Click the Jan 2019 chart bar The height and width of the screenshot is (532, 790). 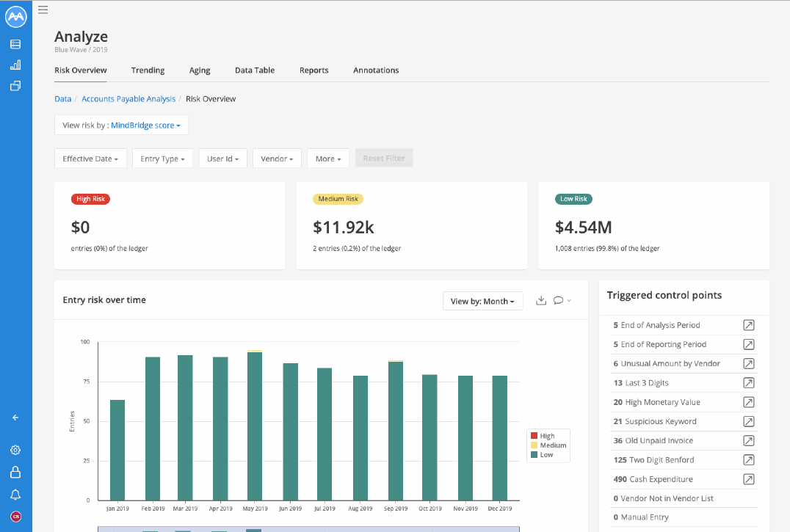click(117, 450)
